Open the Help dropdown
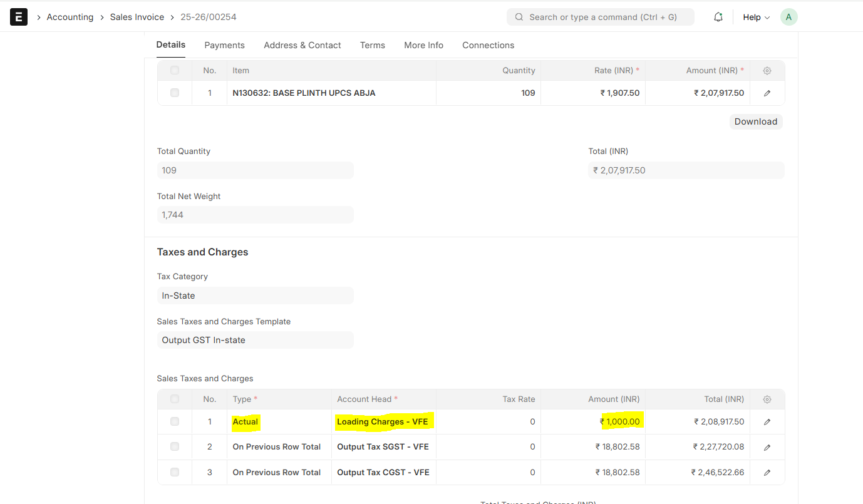The width and height of the screenshot is (863, 504). pyautogui.click(x=755, y=17)
